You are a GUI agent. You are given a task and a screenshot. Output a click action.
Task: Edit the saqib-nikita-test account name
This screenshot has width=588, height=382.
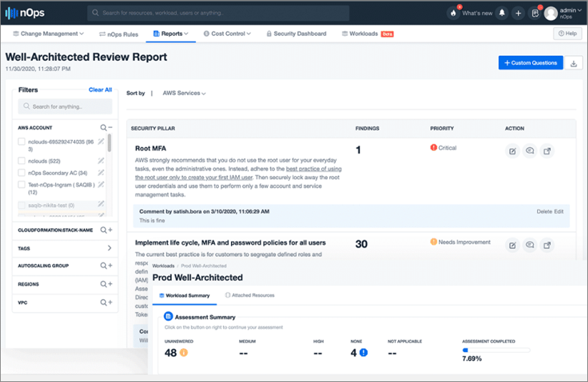click(101, 204)
